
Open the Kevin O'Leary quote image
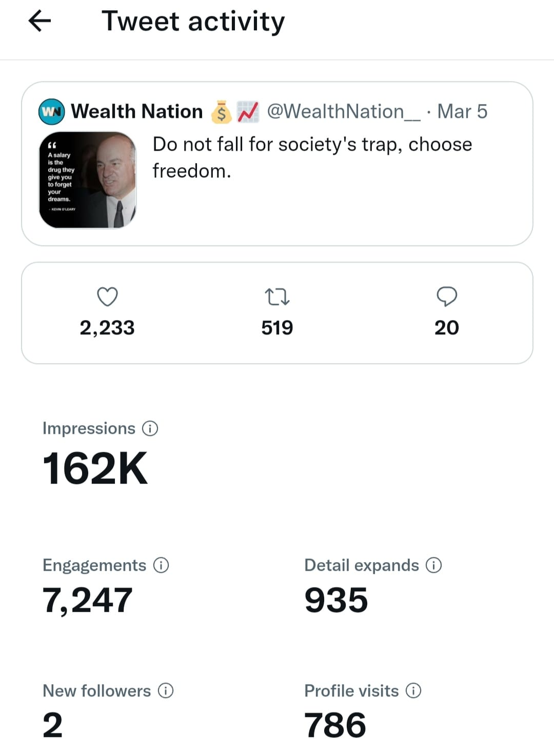click(88, 180)
